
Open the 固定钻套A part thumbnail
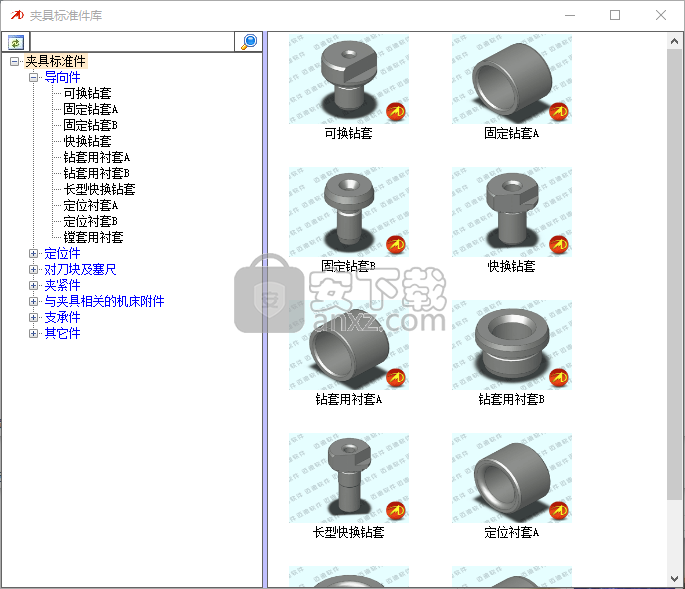point(512,79)
